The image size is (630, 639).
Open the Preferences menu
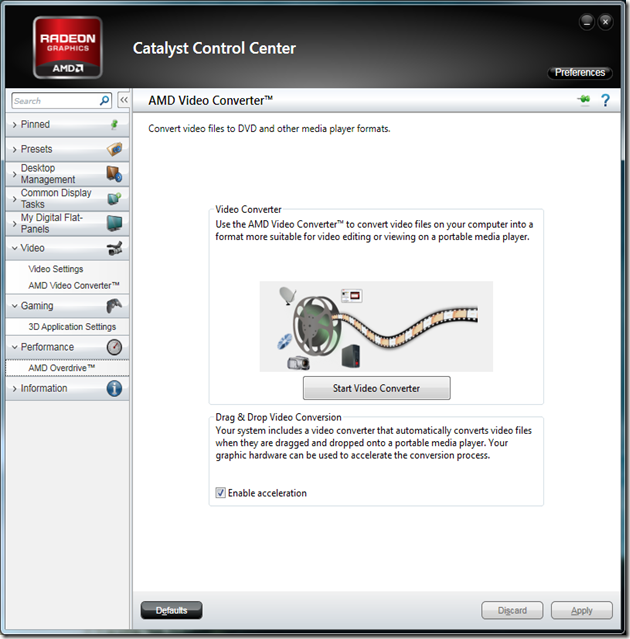pyautogui.click(x=580, y=73)
